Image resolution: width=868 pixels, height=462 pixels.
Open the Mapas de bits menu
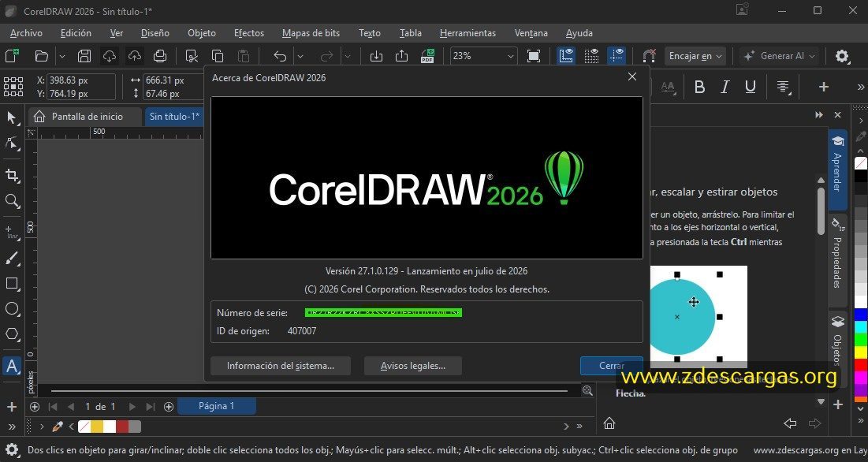tap(311, 33)
